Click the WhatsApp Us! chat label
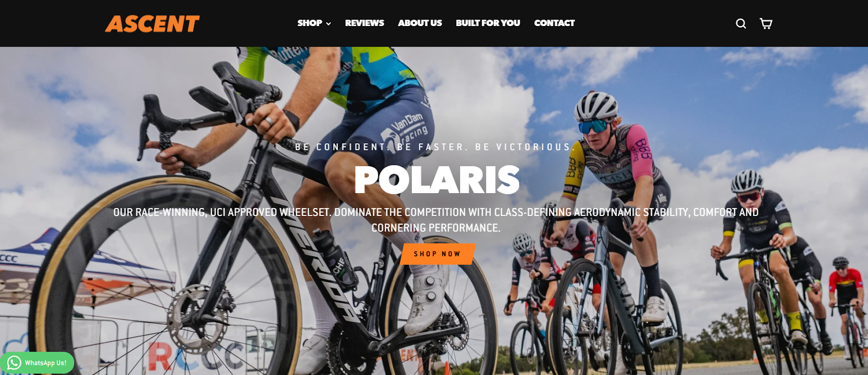 46,363
